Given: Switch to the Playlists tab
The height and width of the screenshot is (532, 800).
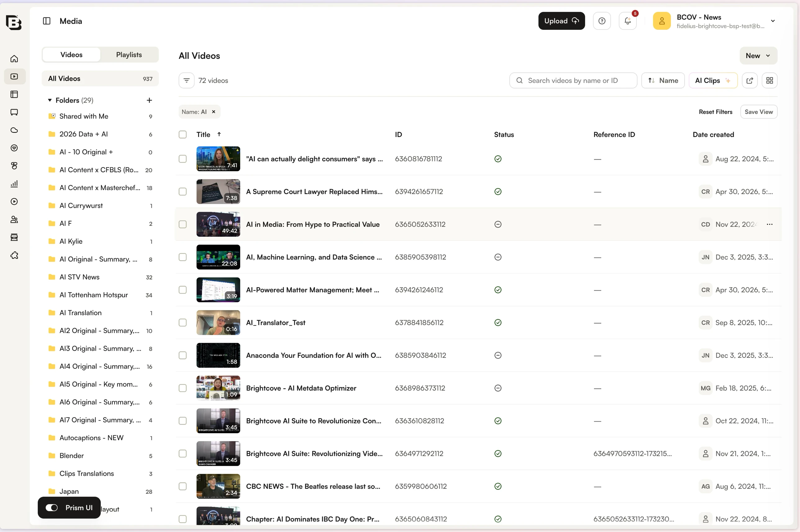Looking at the screenshot, I should pos(129,55).
